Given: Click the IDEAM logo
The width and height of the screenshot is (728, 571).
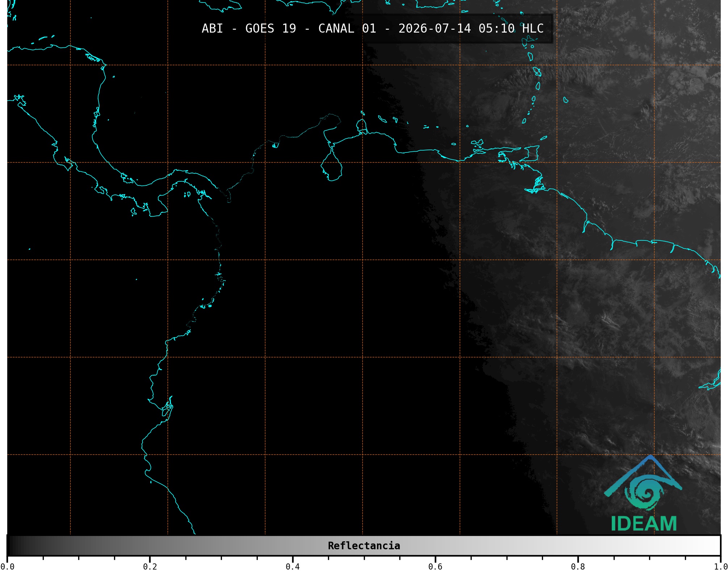Looking at the screenshot, I should tap(643, 493).
